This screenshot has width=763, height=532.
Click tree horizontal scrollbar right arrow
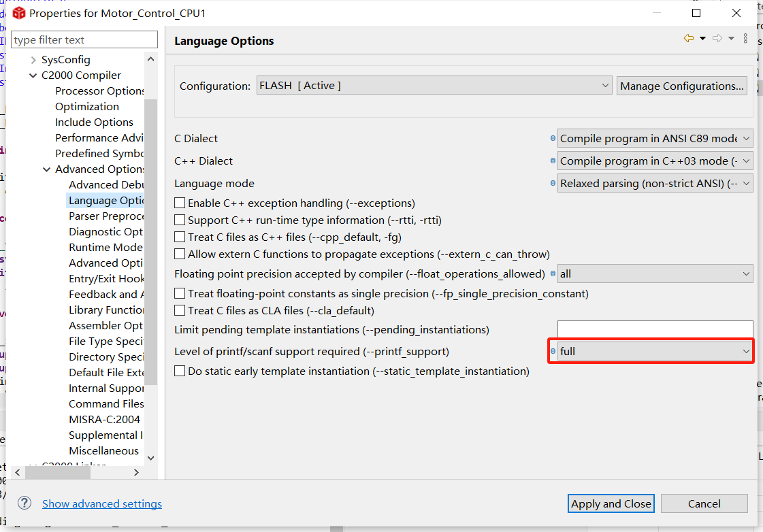point(136,472)
